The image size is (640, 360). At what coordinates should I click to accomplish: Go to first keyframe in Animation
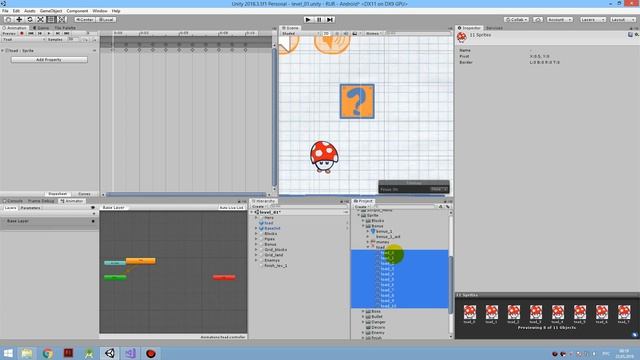(31, 33)
